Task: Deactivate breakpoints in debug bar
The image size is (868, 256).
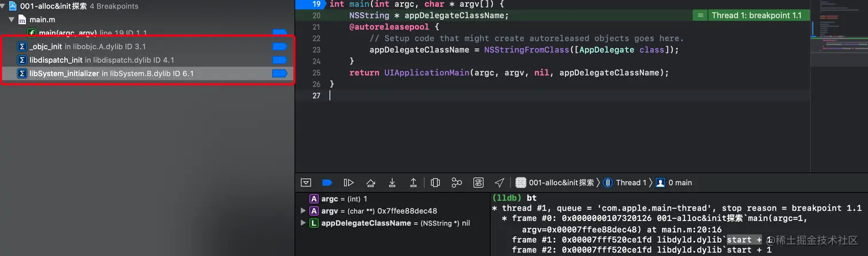Action: tap(327, 183)
